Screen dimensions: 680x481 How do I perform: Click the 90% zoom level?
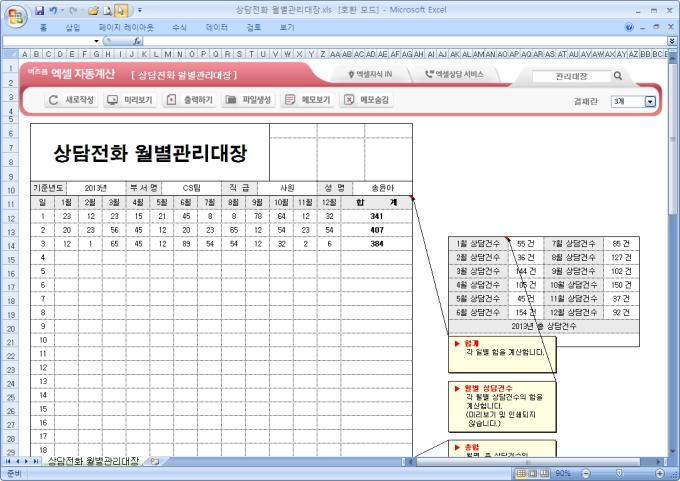(x=562, y=473)
